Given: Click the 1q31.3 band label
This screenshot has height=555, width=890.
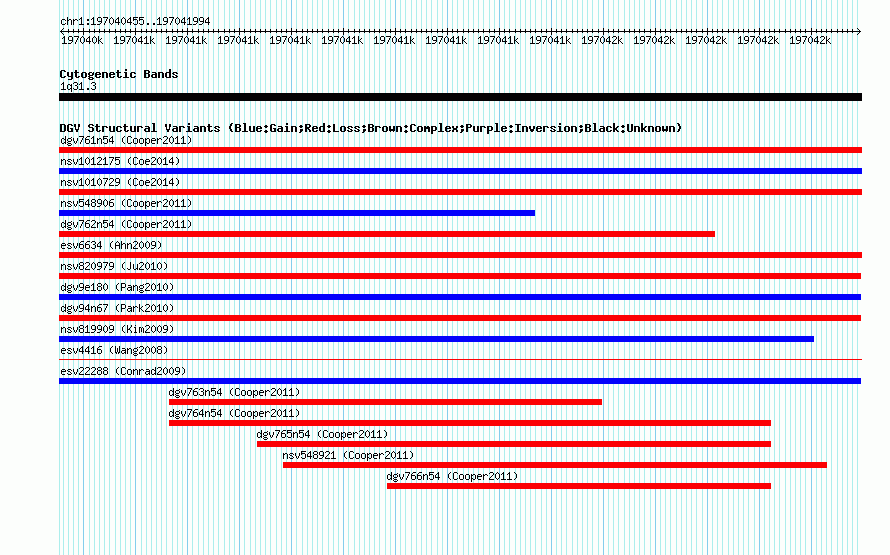Looking at the screenshot, I should click(x=78, y=86).
